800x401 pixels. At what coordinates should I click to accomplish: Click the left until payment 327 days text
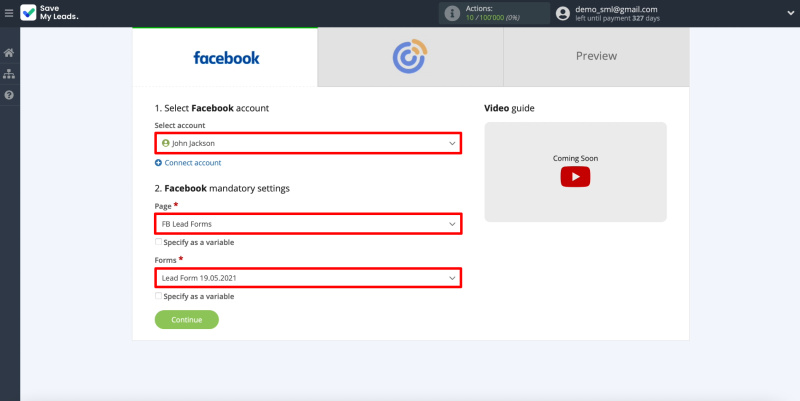coord(617,18)
